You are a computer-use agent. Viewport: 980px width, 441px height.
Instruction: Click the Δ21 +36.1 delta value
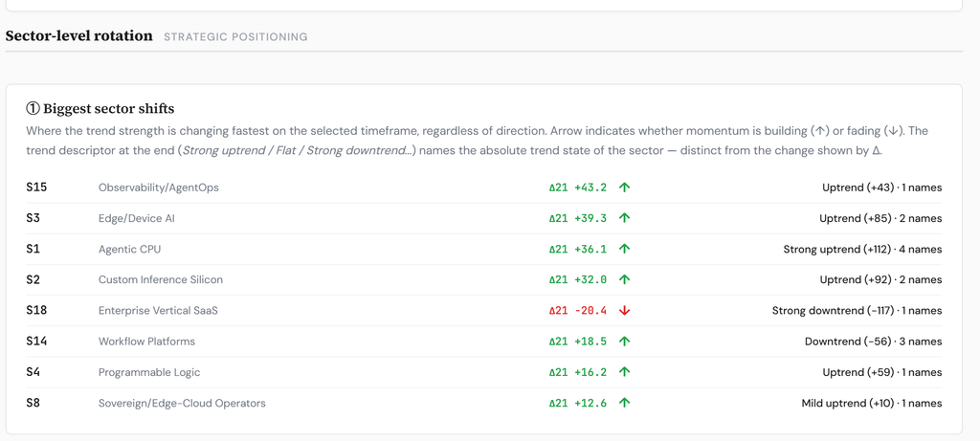(x=577, y=249)
